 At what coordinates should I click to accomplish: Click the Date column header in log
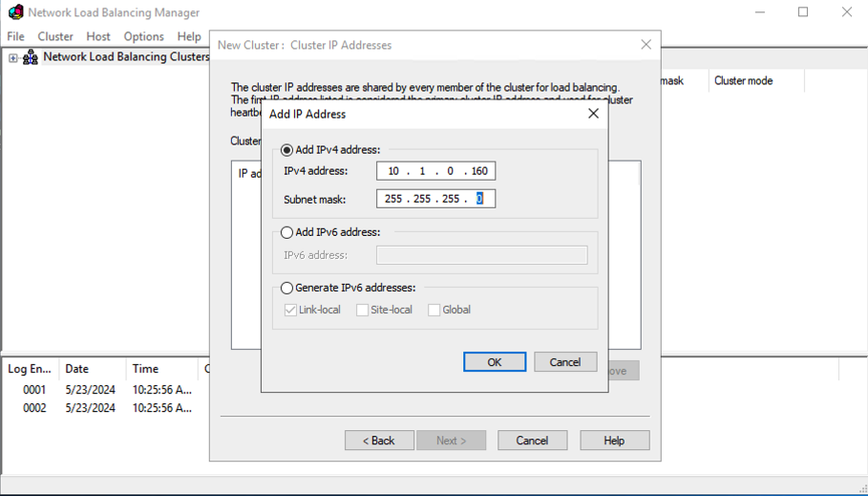[x=77, y=369]
